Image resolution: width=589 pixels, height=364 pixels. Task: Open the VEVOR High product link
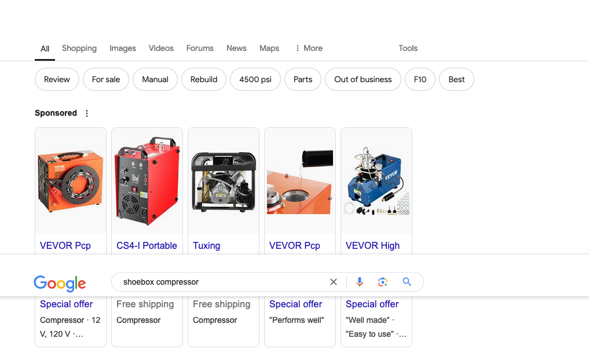(x=372, y=245)
